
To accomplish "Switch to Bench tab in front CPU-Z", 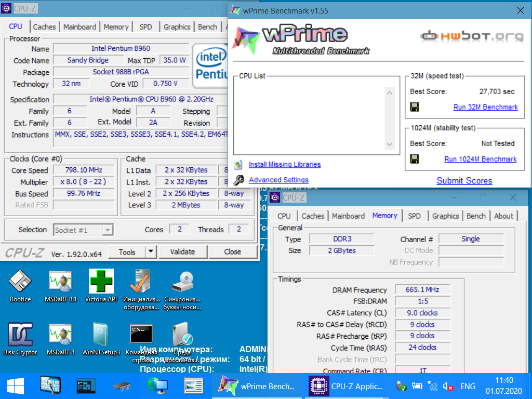I will [x=208, y=27].
